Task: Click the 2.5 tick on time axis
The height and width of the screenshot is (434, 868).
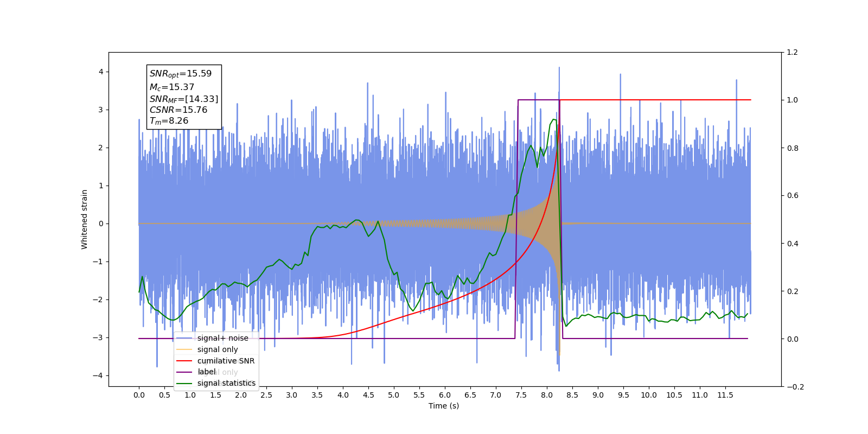Action: (x=266, y=395)
